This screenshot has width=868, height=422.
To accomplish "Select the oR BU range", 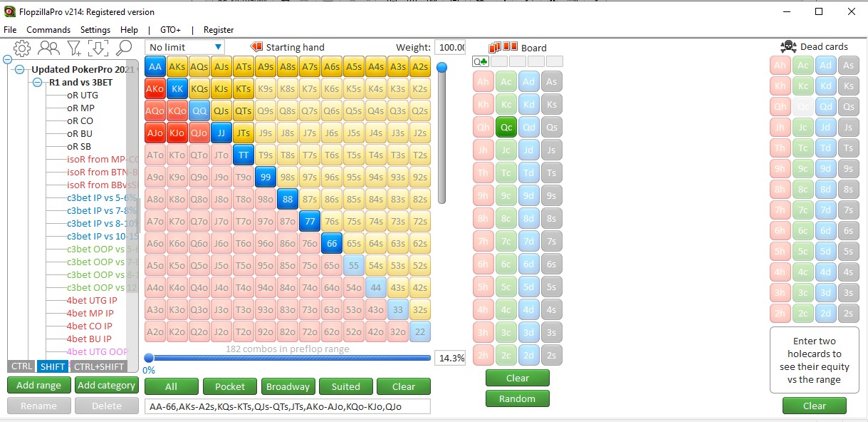I will pos(80,133).
